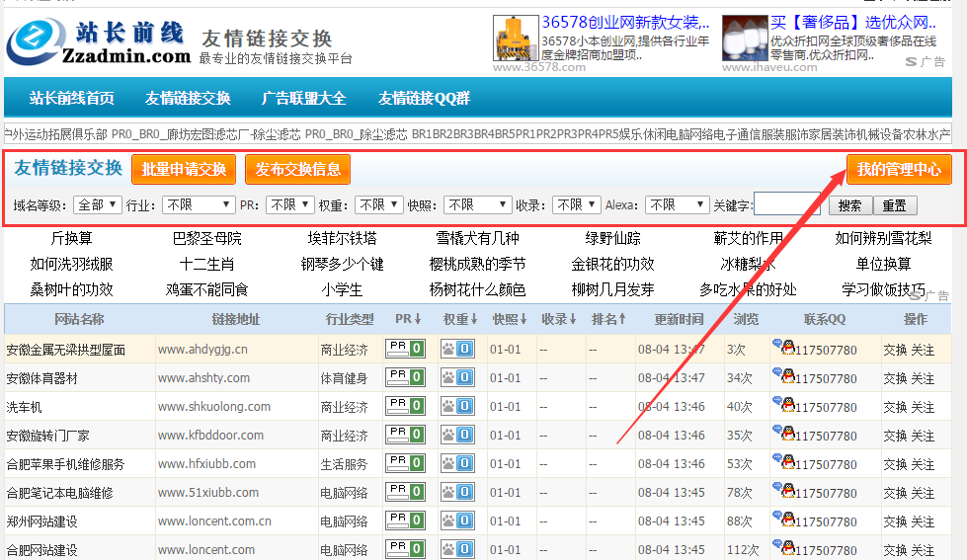The image size is (967, 560).
Task: Expand the 快照 filter dropdown
Action: 477,205
